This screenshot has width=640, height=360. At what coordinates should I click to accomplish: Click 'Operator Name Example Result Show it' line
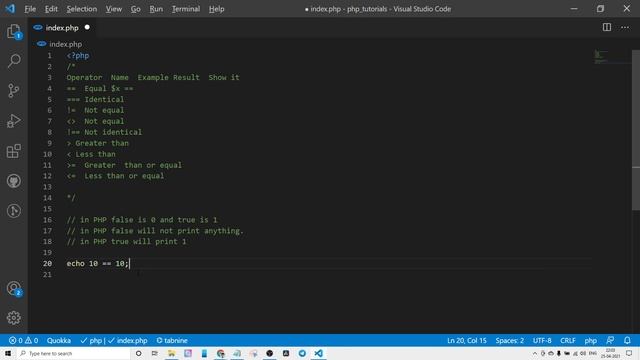pos(153,77)
